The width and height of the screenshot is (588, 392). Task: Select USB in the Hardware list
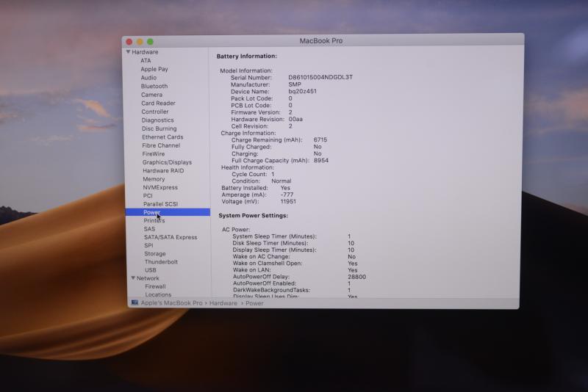pyautogui.click(x=151, y=270)
